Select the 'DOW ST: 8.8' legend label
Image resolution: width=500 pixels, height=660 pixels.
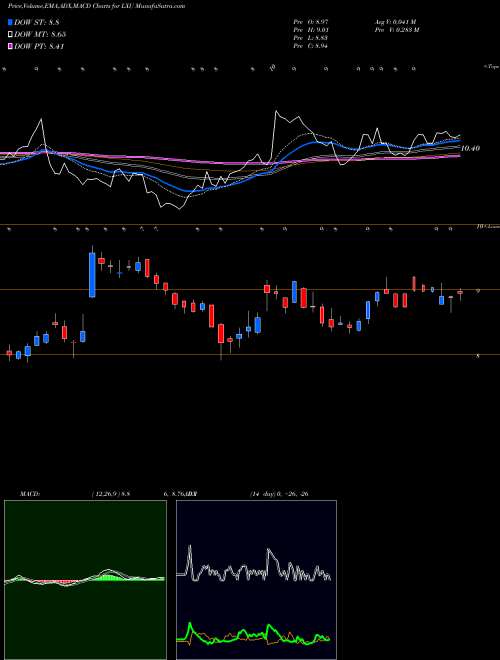tap(39, 22)
